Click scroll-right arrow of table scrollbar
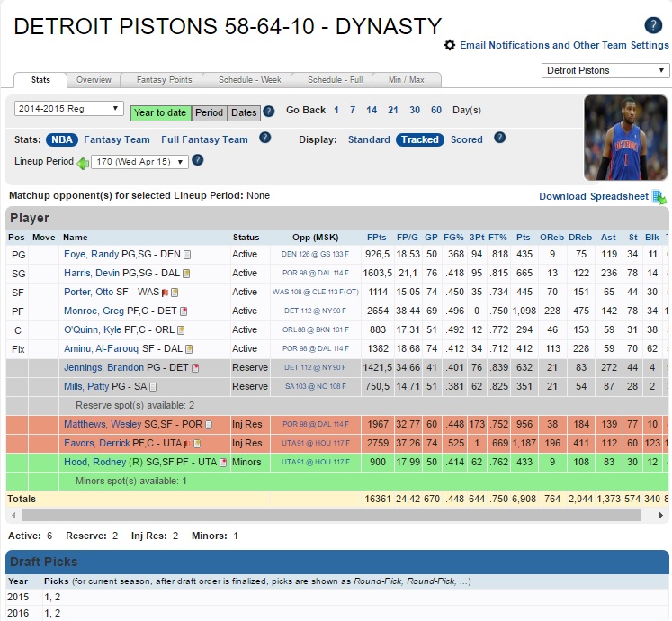Image resolution: width=672 pixels, height=621 pixels. pos(661,515)
